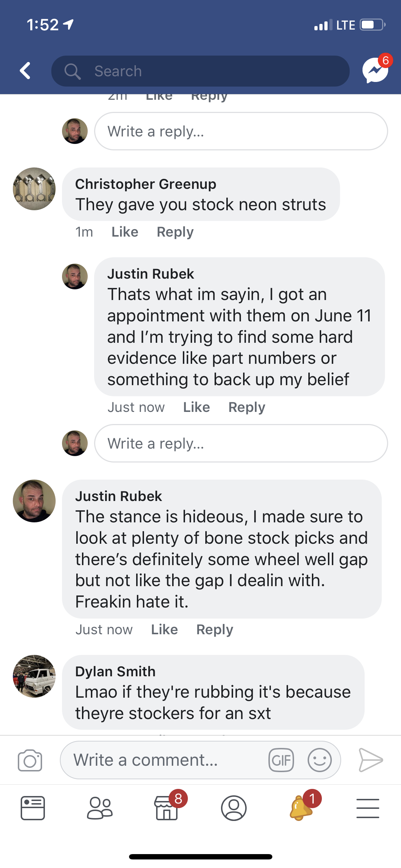Go to the News Feed tab
This screenshot has height=868, width=401.
point(33,808)
